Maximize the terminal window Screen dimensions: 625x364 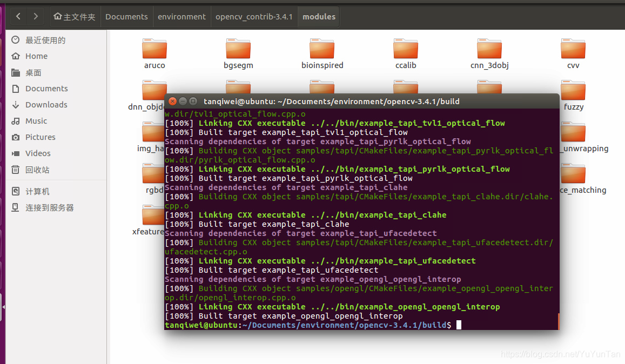point(193,102)
